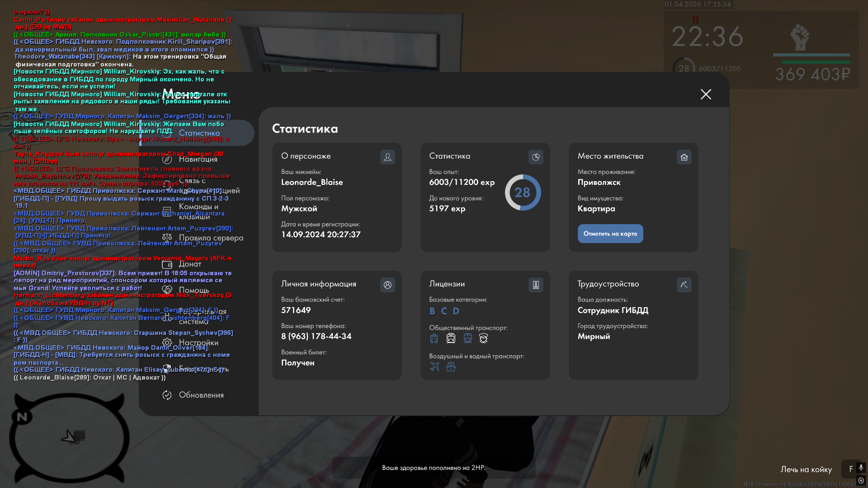The height and width of the screenshot is (488, 868).
Task: Open the Правила сервера menu item
Action: [211, 238]
